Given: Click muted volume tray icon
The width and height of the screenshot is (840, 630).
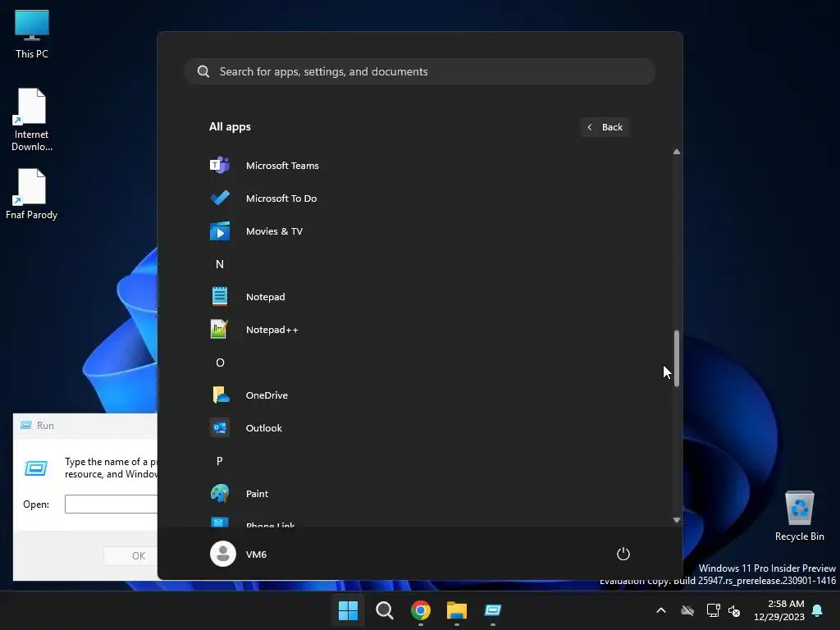Looking at the screenshot, I should (734, 610).
